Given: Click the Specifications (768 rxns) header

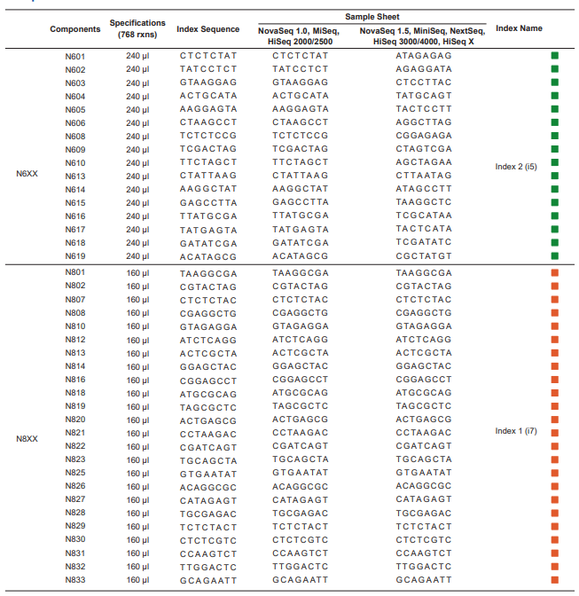Looking at the screenshot, I should pyautogui.click(x=138, y=29).
